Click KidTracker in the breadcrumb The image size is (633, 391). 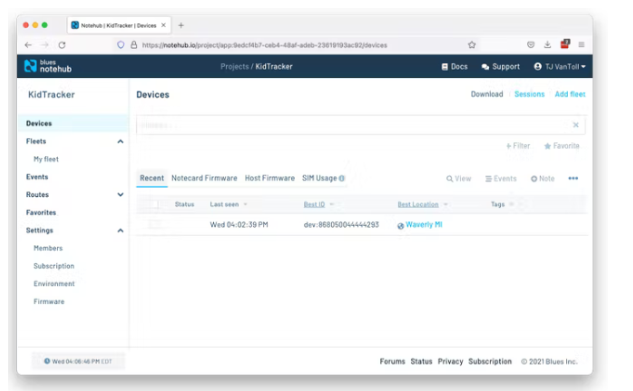point(274,67)
